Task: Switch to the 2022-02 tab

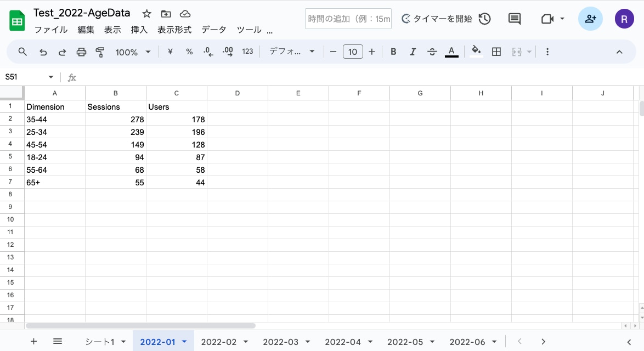Action: pos(219,342)
